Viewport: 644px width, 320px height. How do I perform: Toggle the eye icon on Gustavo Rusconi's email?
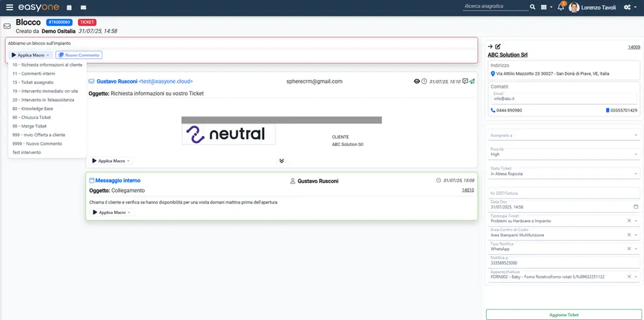click(417, 81)
